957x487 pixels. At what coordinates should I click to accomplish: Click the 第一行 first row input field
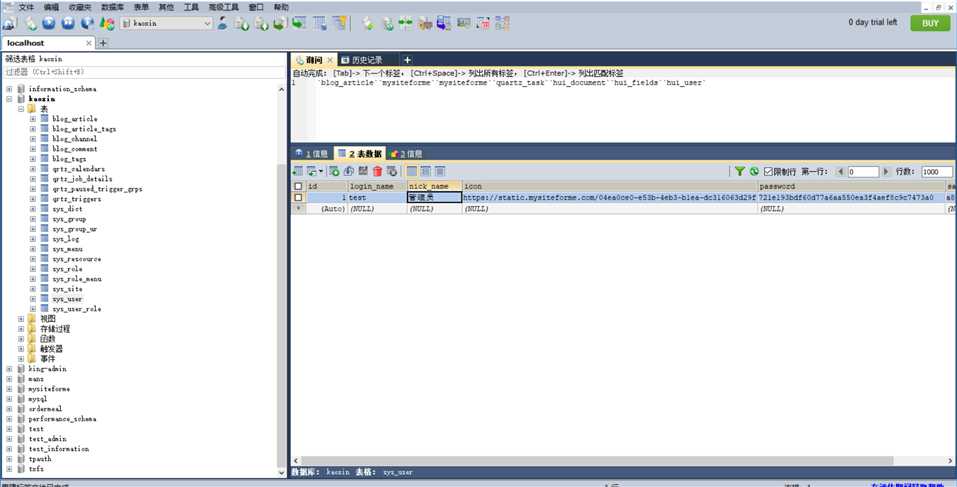click(x=863, y=171)
